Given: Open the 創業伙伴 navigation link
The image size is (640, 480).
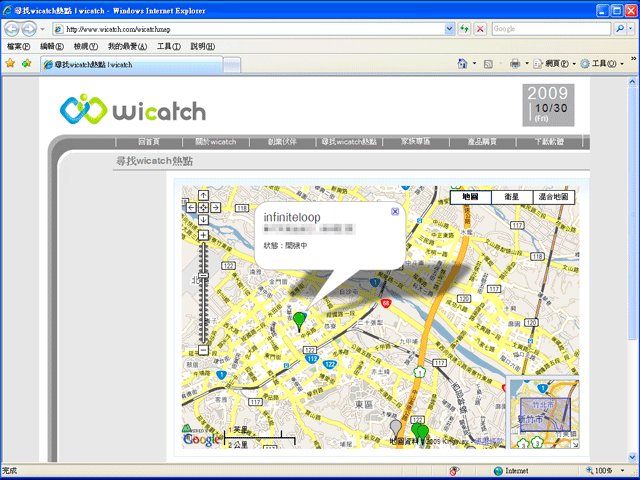Looking at the screenshot, I should [282, 142].
